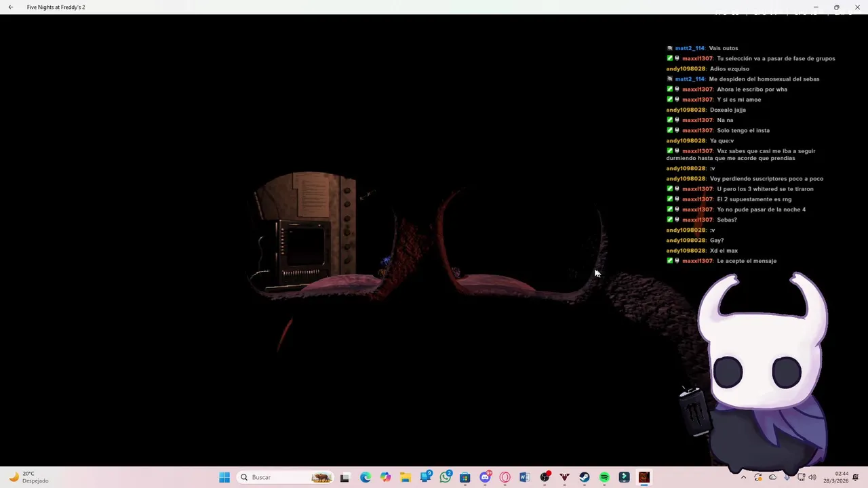
Task: Click chat message 'Na na'
Action: click(x=725, y=120)
